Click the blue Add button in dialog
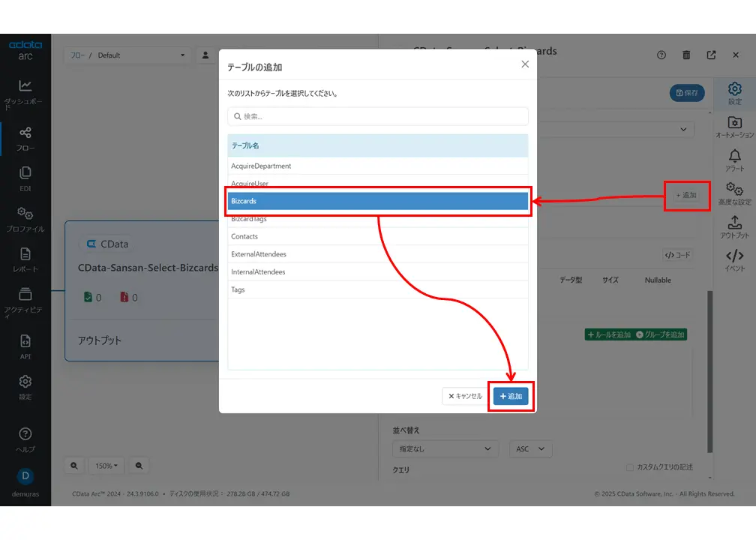Viewport: 756px width, 540px height. (511, 396)
